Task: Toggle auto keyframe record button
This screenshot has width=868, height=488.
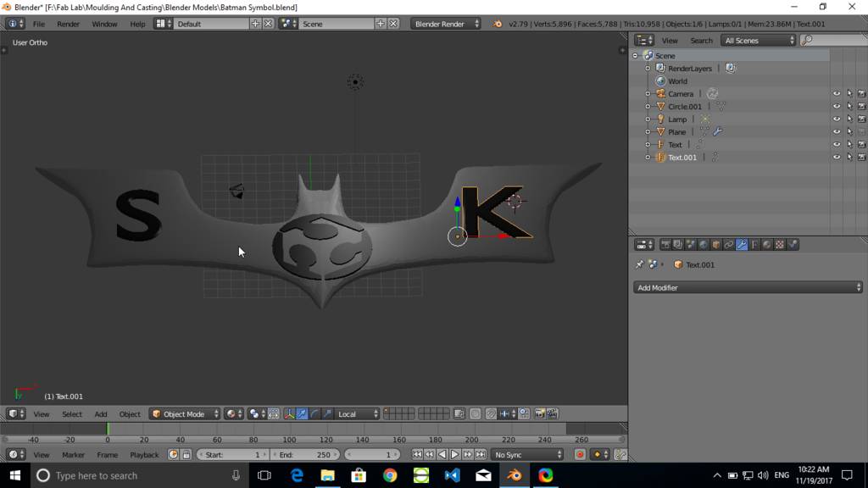Action: pos(580,455)
